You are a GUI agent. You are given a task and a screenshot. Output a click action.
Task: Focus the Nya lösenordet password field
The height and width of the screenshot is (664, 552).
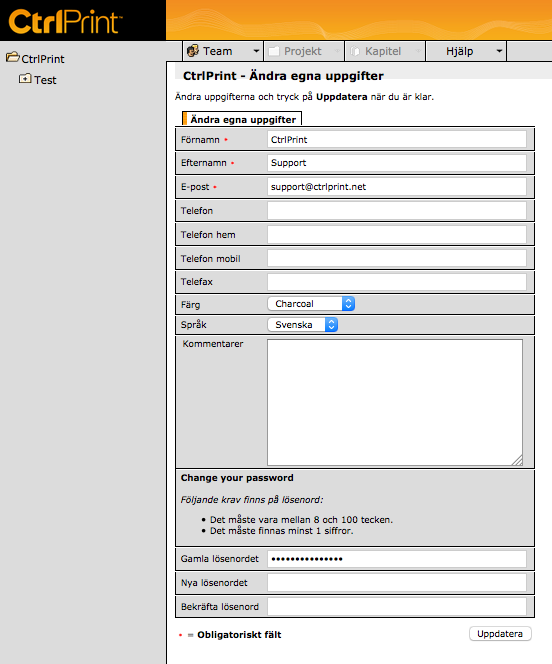[x=397, y=583]
